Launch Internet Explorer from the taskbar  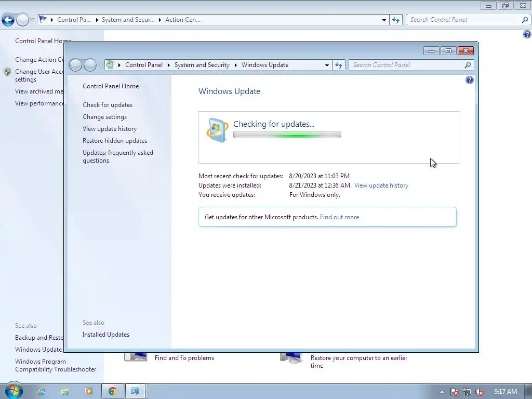click(x=41, y=392)
